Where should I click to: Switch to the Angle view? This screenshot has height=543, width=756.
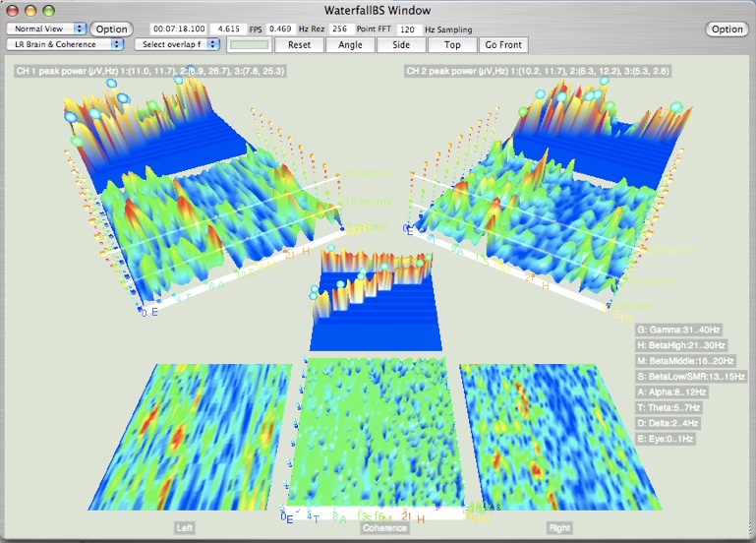(x=350, y=45)
